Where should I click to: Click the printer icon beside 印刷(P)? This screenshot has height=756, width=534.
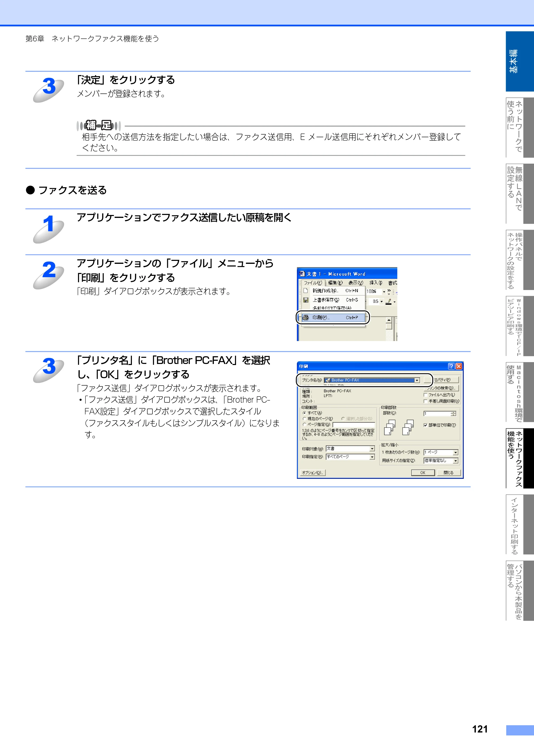(x=305, y=318)
